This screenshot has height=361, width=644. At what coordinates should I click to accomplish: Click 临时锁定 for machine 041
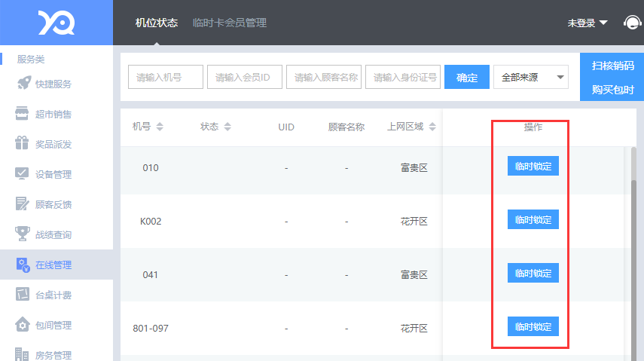click(533, 273)
